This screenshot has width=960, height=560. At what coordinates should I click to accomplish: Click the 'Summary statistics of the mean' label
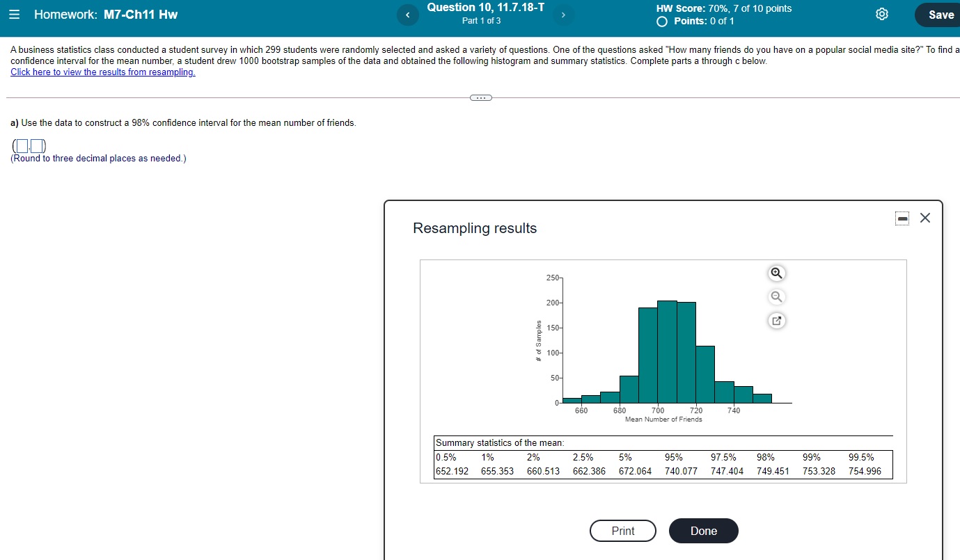pyautogui.click(x=500, y=443)
